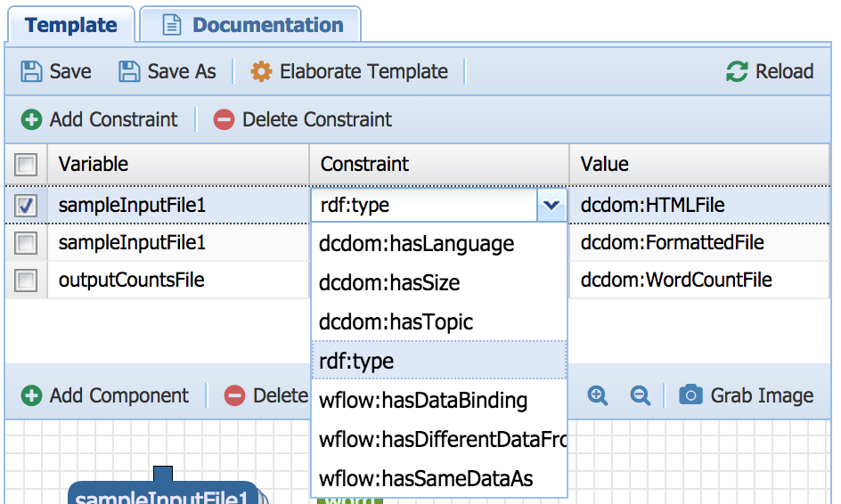Image resolution: width=841 pixels, height=504 pixels.
Task: Switch to the Documentation tab
Action: pyautogui.click(x=251, y=25)
